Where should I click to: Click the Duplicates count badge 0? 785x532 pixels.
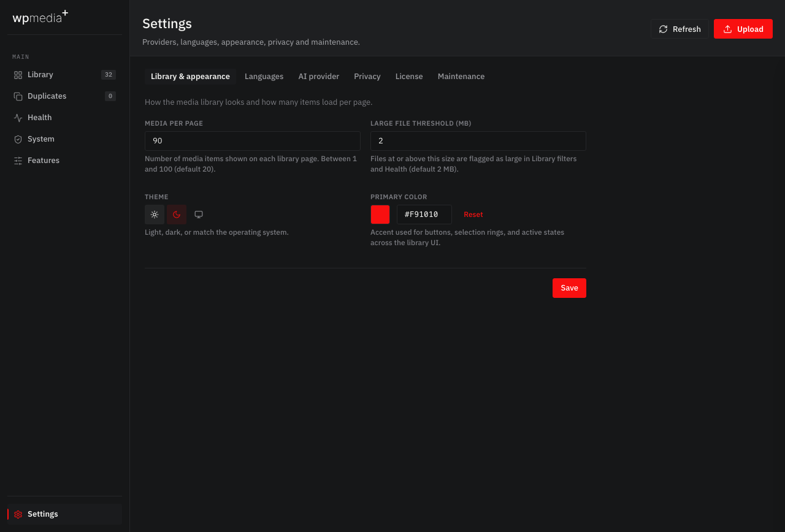110,96
